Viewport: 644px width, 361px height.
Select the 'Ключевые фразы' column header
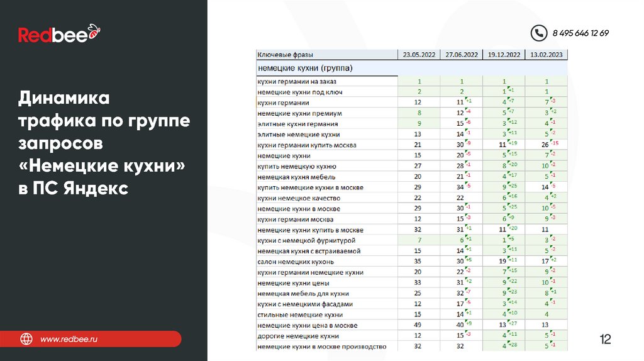click(x=327, y=55)
